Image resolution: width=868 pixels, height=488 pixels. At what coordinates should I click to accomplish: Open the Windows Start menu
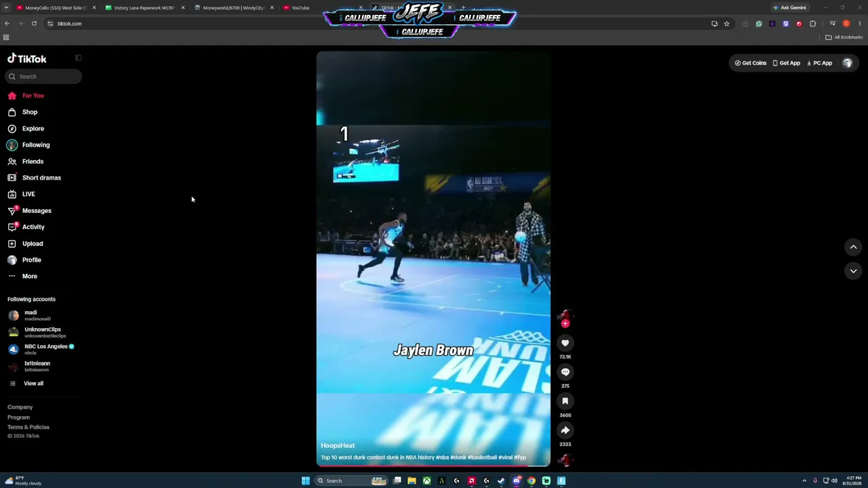[305, 481]
